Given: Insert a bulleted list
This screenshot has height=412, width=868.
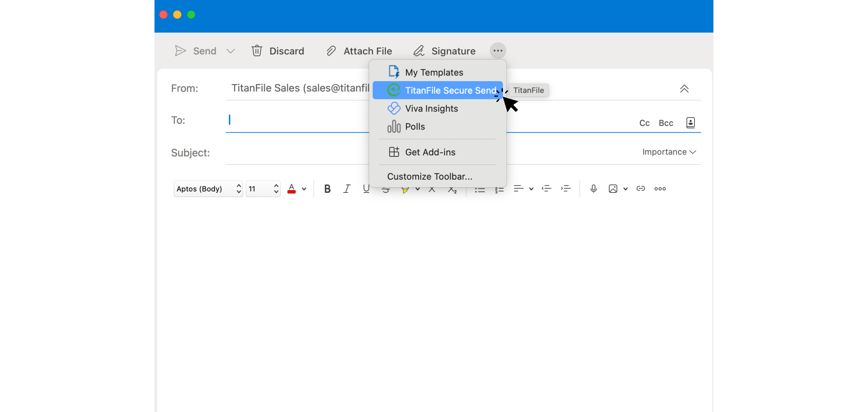Looking at the screenshot, I should (480, 190).
